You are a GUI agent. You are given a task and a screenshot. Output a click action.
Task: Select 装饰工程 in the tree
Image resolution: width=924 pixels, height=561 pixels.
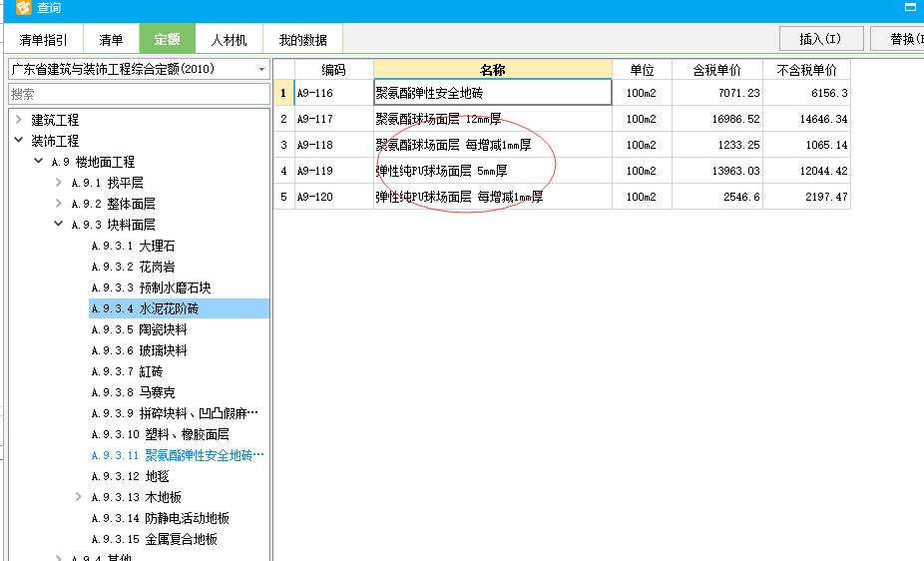click(55, 141)
